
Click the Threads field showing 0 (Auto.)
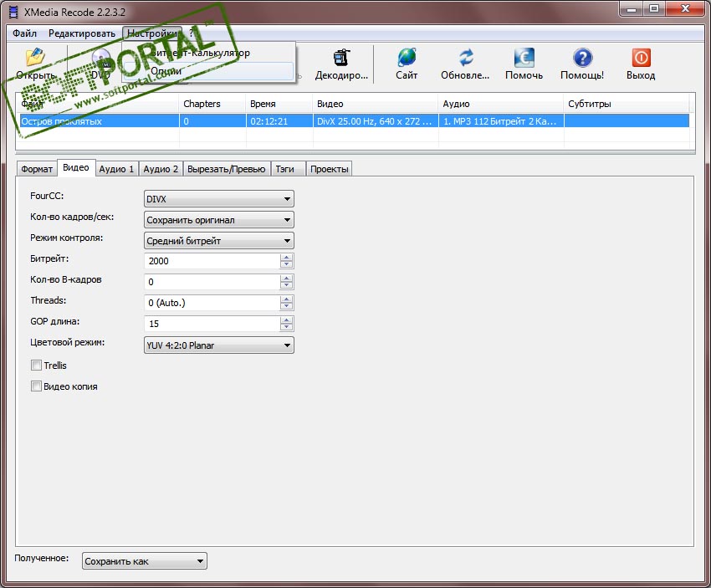coord(212,303)
